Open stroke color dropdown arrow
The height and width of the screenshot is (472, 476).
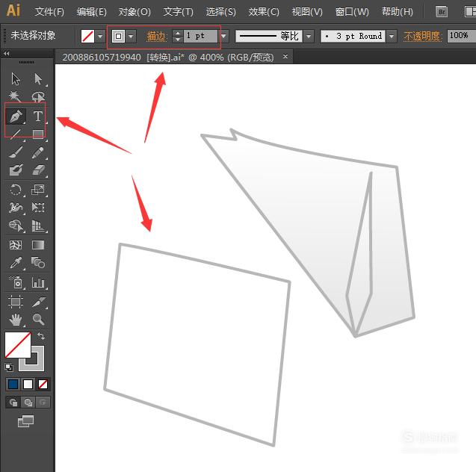pyautogui.click(x=131, y=37)
